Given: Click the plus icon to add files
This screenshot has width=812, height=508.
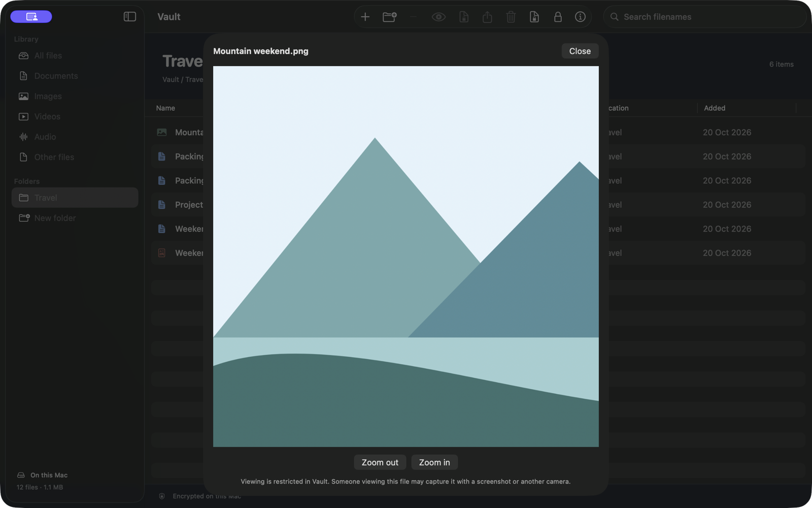Looking at the screenshot, I should coord(365,17).
